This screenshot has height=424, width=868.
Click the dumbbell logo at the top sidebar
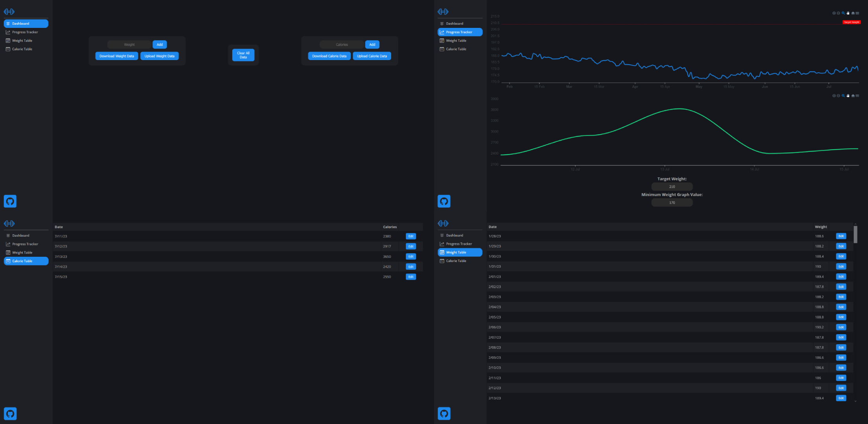(9, 11)
